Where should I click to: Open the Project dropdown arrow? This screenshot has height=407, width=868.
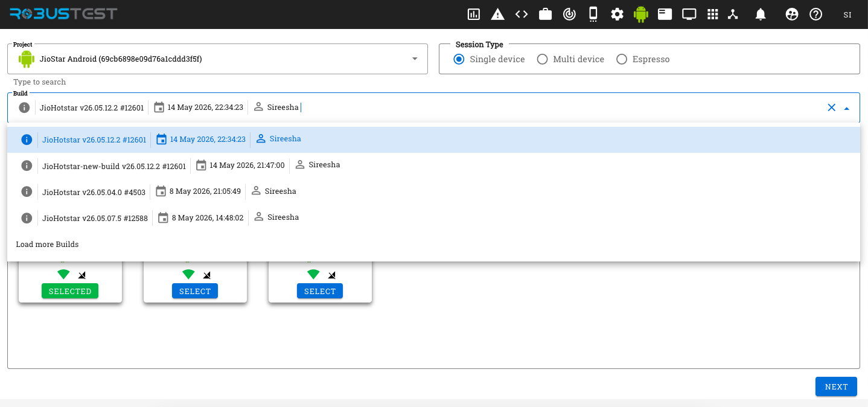click(x=415, y=59)
